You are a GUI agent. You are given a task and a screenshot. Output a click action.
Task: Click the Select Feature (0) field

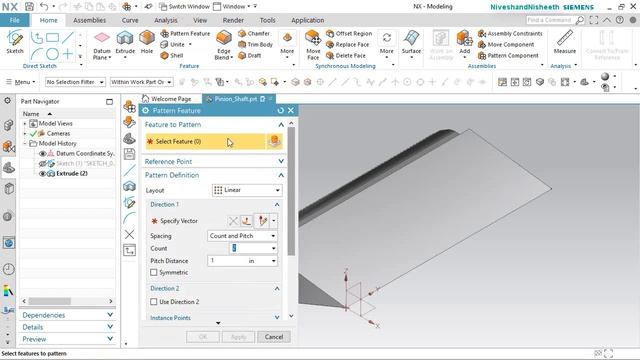click(205, 142)
